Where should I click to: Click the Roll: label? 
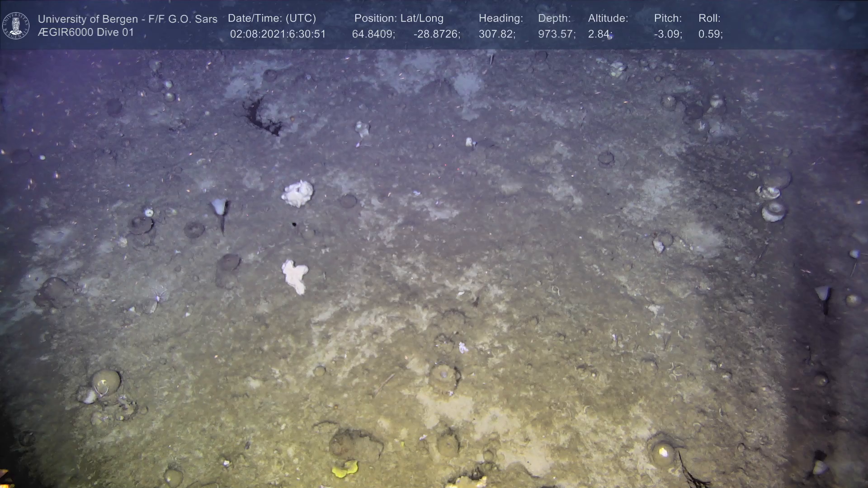[709, 19]
